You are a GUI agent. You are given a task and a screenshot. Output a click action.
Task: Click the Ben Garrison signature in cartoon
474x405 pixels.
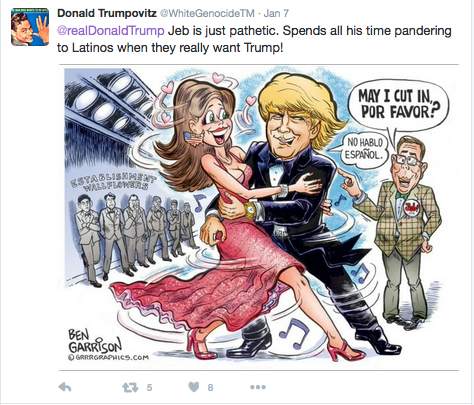point(95,341)
